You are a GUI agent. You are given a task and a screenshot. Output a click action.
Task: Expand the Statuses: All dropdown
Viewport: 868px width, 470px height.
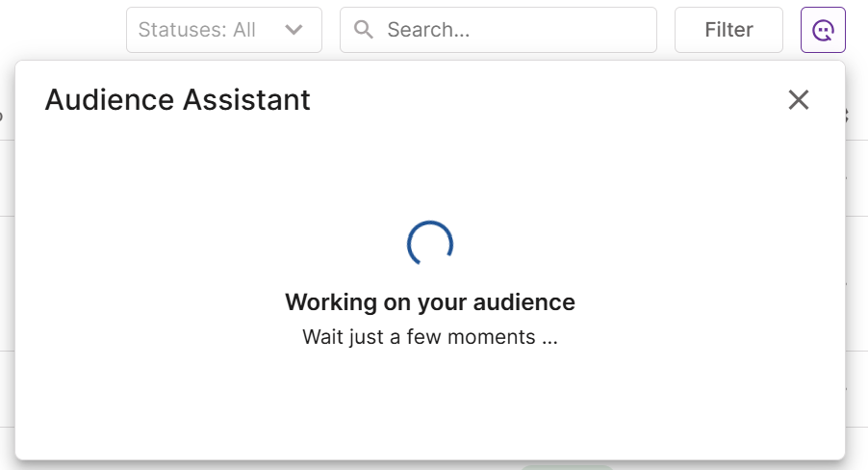pyautogui.click(x=224, y=30)
